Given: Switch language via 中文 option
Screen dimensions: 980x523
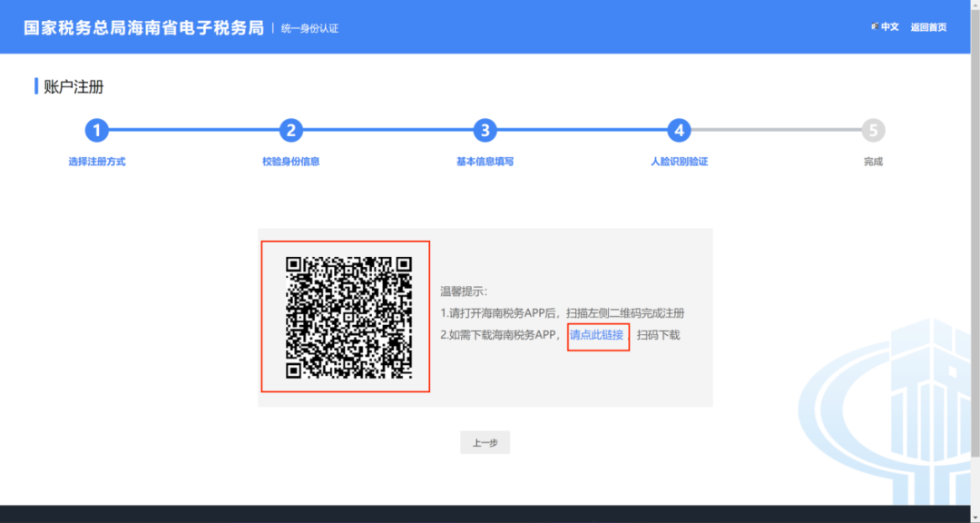Looking at the screenshot, I should [x=885, y=27].
